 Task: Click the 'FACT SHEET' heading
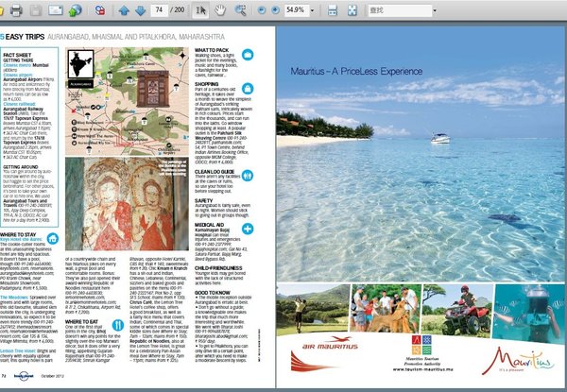pyautogui.click(x=17, y=56)
